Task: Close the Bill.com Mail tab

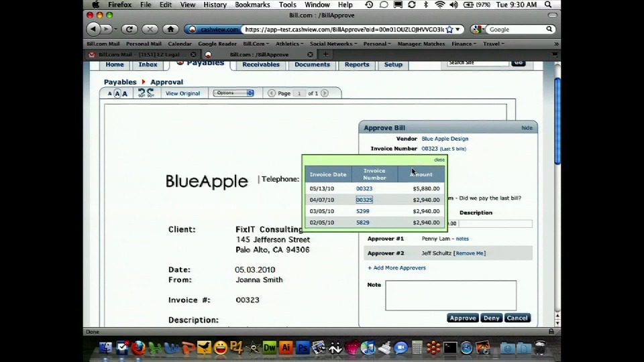Action: click(x=193, y=54)
